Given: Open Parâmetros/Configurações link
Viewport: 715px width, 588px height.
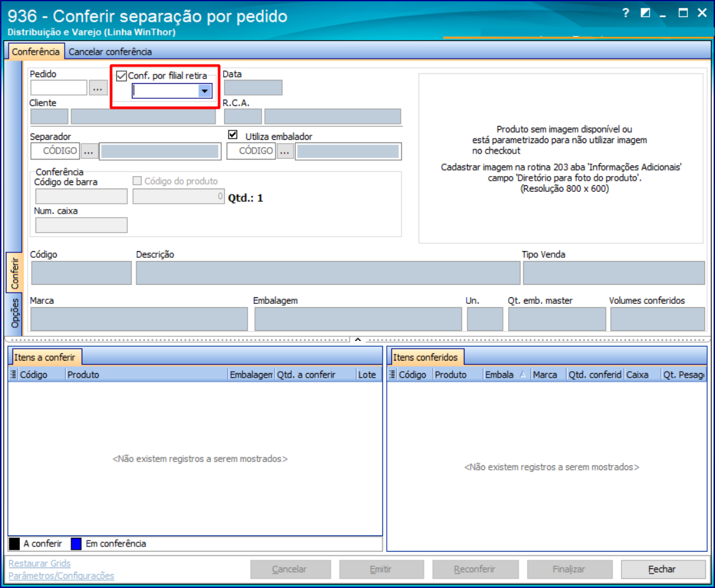Looking at the screenshot, I should point(61,575).
